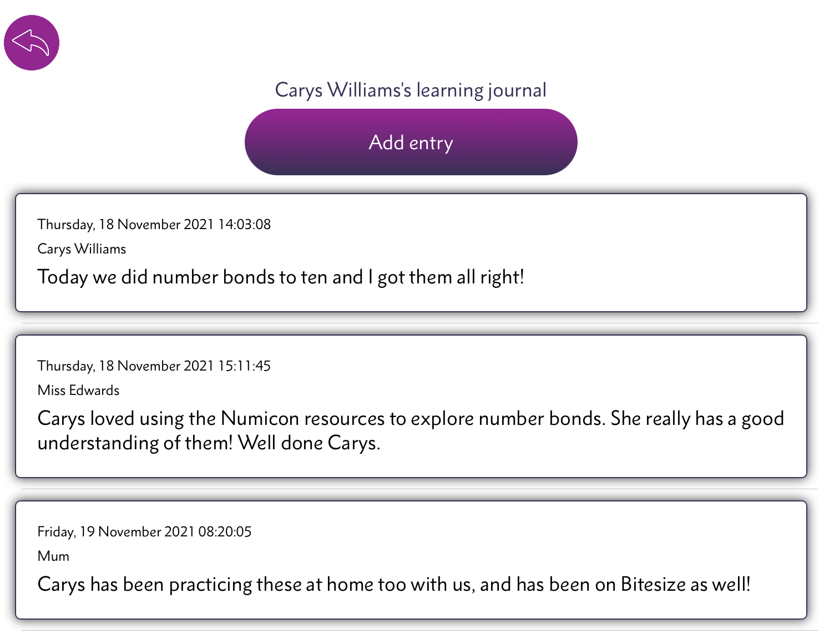Click the divider below Miss Edwards entry
Image resolution: width=824 pixels, height=644 pixels.
pyautogui.click(x=419, y=489)
